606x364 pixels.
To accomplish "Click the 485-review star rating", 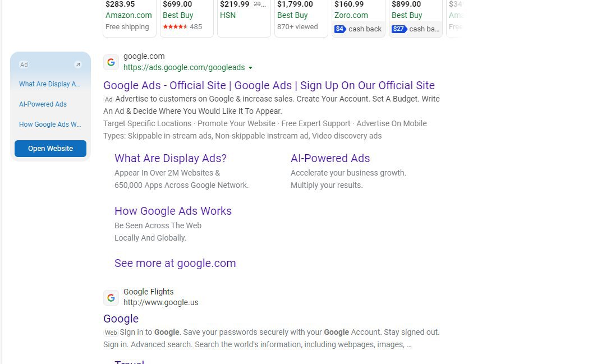I will pos(175,27).
